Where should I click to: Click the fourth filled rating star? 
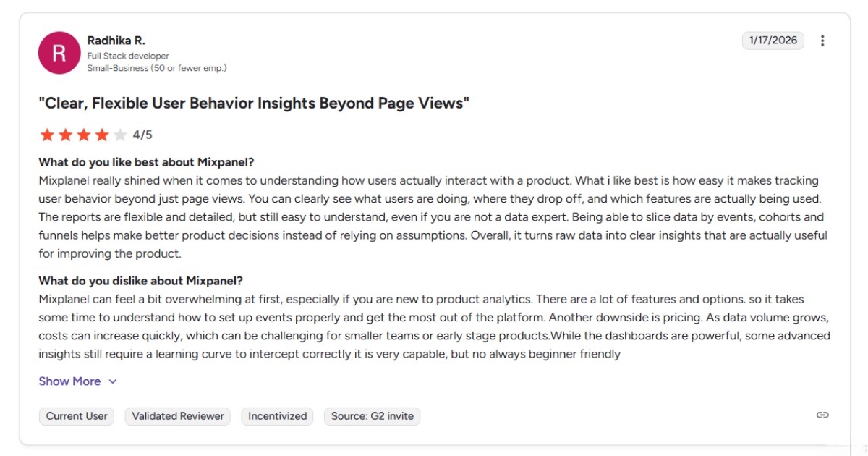(101, 135)
